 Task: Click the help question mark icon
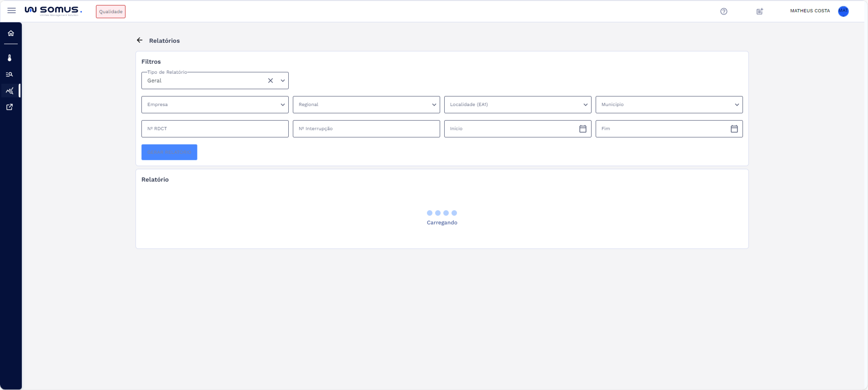pos(723,11)
